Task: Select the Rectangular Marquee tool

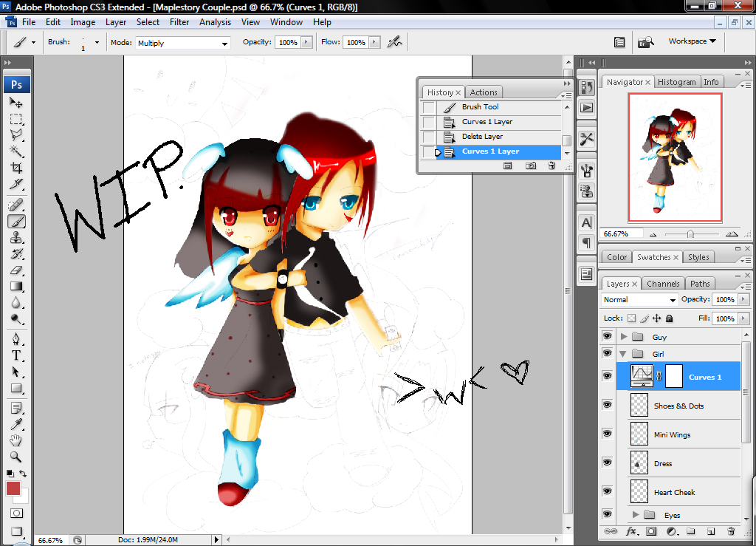Action: point(16,119)
